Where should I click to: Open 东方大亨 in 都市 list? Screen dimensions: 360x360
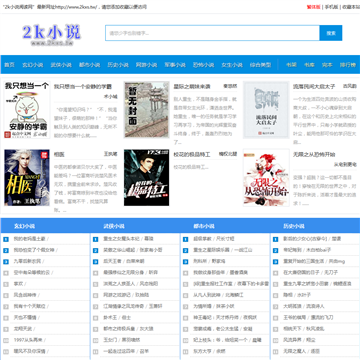202,351
